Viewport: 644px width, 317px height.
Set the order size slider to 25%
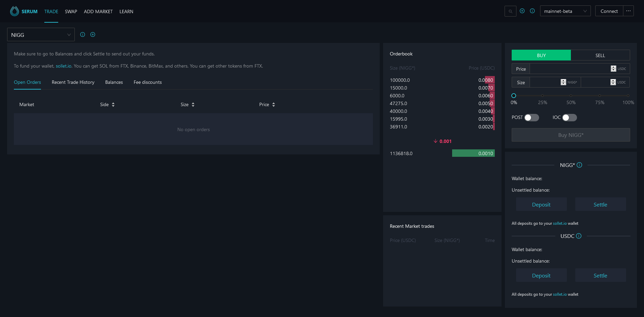[542, 96]
